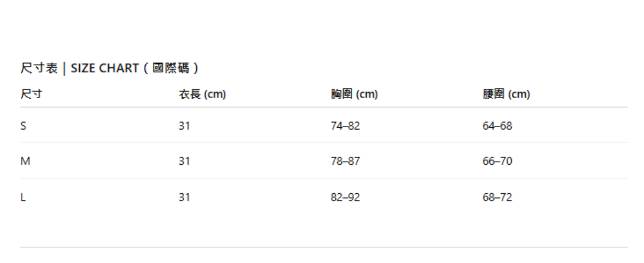
Task: Click the S size row label
Action: 23,126
